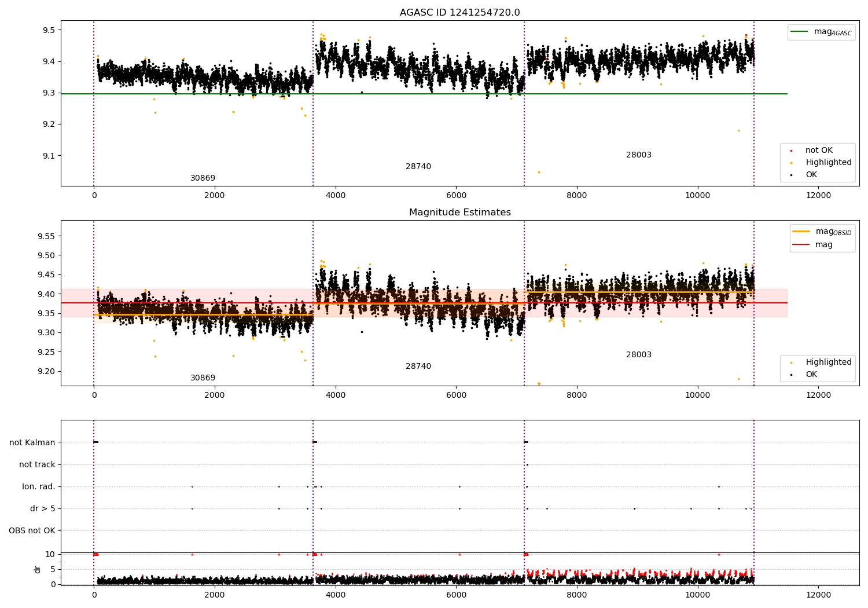Click 'OK' legend entry in top plot
Image resolution: width=868 pixels, height=608 pixels.
click(804, 175)
